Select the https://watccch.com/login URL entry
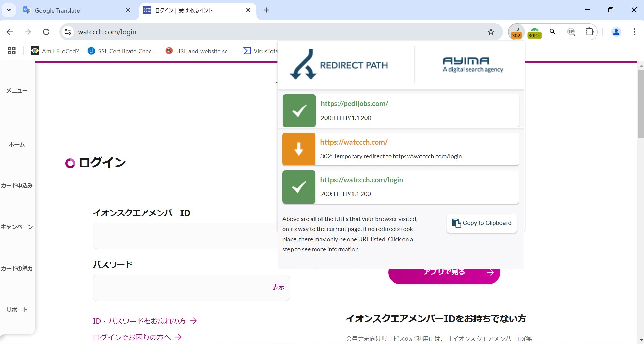This screenshot has width=644, height=344. 362,180
